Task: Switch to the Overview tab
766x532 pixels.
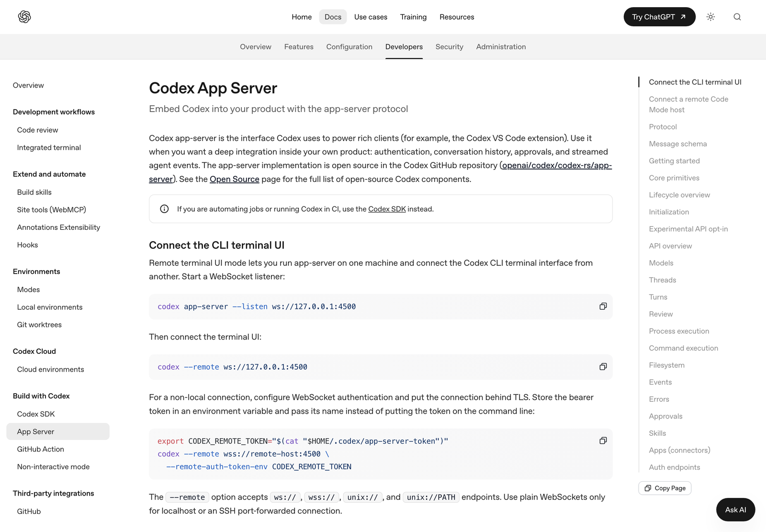Action: click(256, 46)
